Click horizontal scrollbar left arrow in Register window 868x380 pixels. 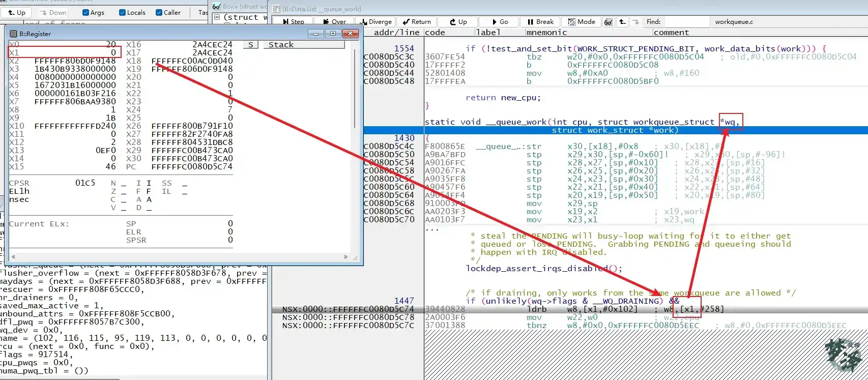[x=13, y=257]
